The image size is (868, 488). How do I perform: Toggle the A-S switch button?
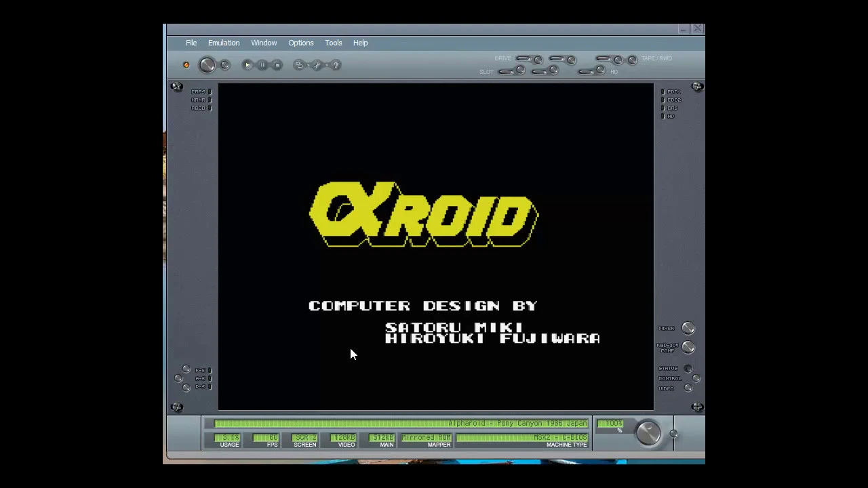pos(178,378)
